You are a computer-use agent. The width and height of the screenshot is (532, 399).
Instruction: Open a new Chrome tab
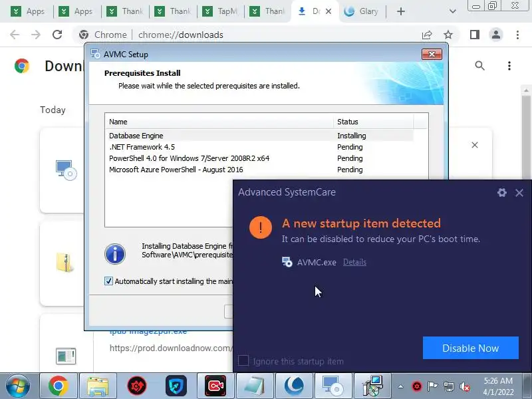pos(401,11)
